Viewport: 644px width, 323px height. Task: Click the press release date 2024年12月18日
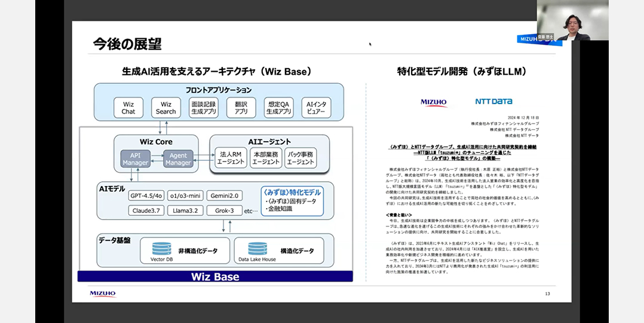(523, 117)
